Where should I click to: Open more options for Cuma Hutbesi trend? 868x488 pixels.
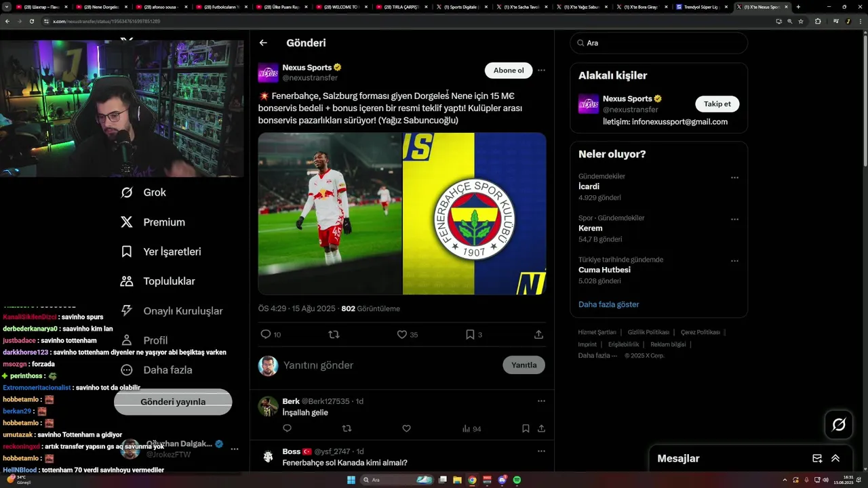(734, 261)
